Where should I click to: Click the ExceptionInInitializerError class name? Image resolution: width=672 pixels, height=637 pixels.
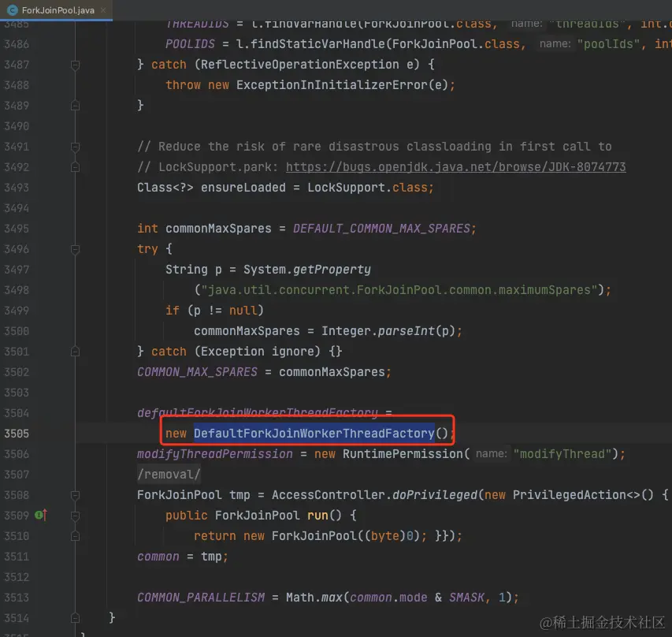(332, 85)
